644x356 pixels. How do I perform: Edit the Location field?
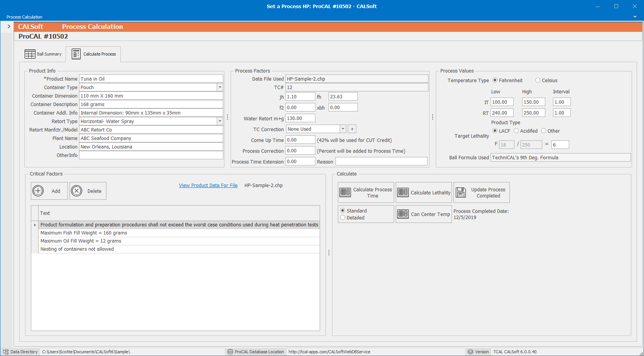click(151, 147)
